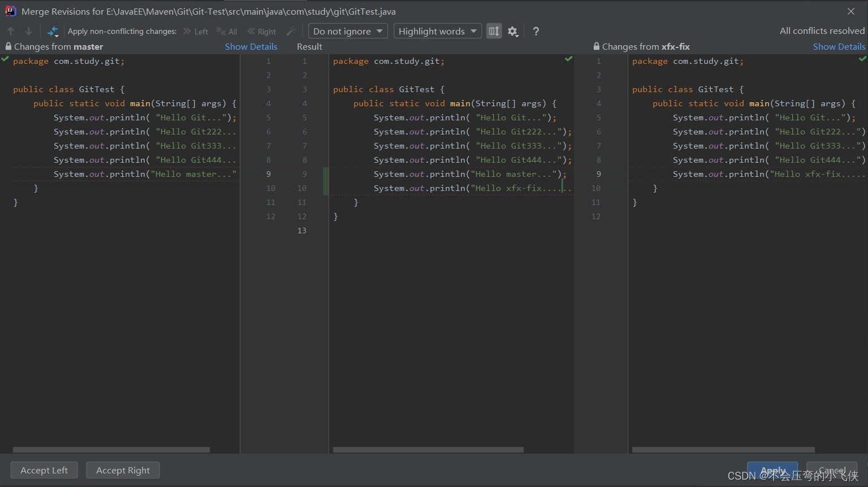This screenshot has height=487, width=868.
Task: Click 'Hello Git444' line in right pane
Action: tap(769, 160)
